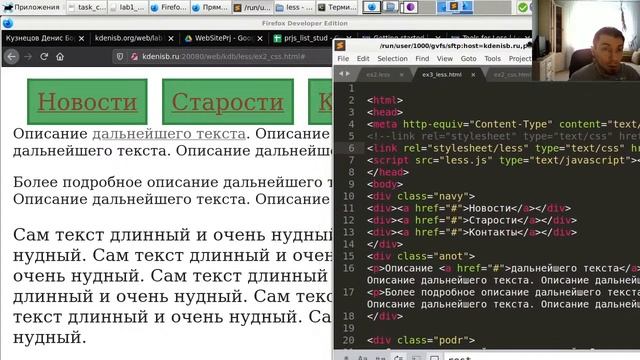Close the ex3_less.html editor tab
The image size is (640, 360).
(x=473, y=75)
